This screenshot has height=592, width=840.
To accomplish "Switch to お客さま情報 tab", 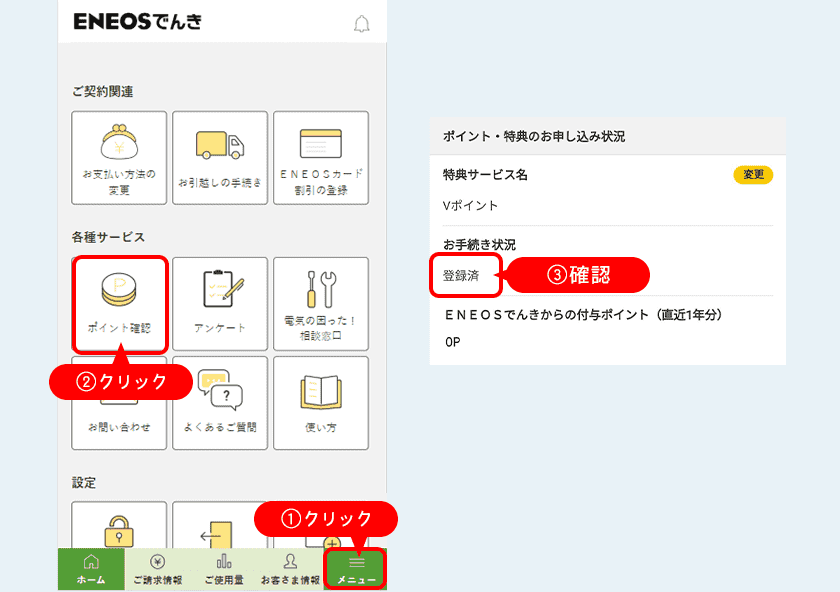I will coord(290,569).
